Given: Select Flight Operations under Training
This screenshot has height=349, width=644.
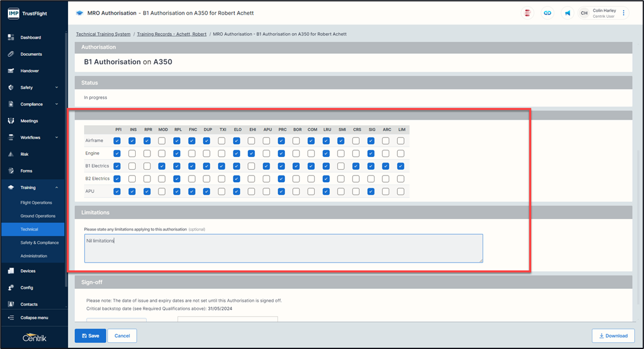Looking at the screenshot, I should 36,202.
